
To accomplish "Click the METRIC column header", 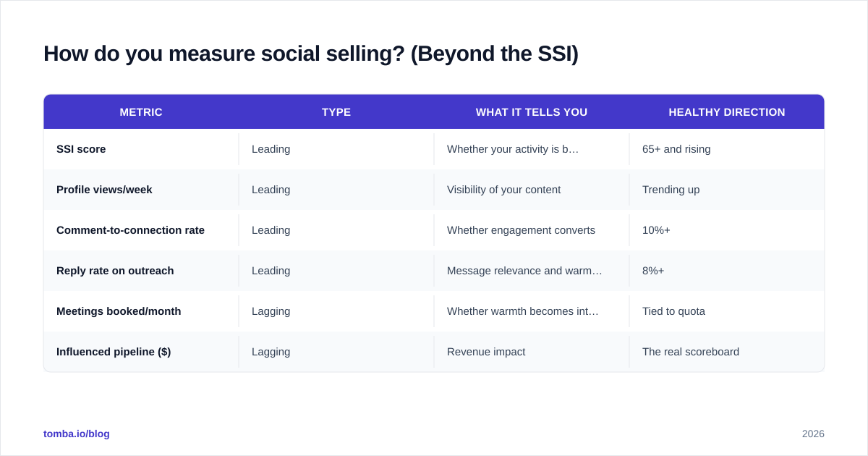I will pyautogui.click(x=141, y=112).
